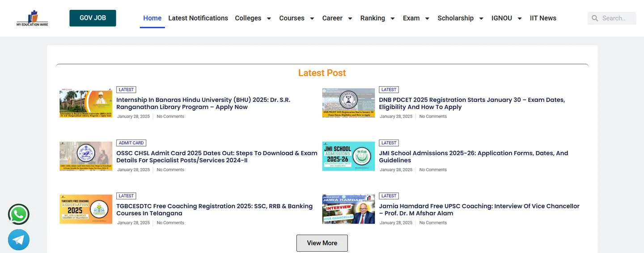Click the GOV JOB button
644x253 pixels.
pos(93,18)
